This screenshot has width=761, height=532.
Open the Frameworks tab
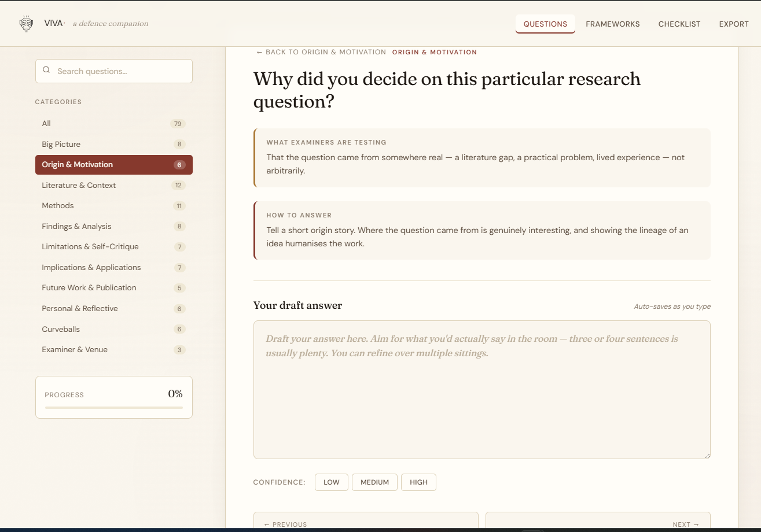click(613, 24)
